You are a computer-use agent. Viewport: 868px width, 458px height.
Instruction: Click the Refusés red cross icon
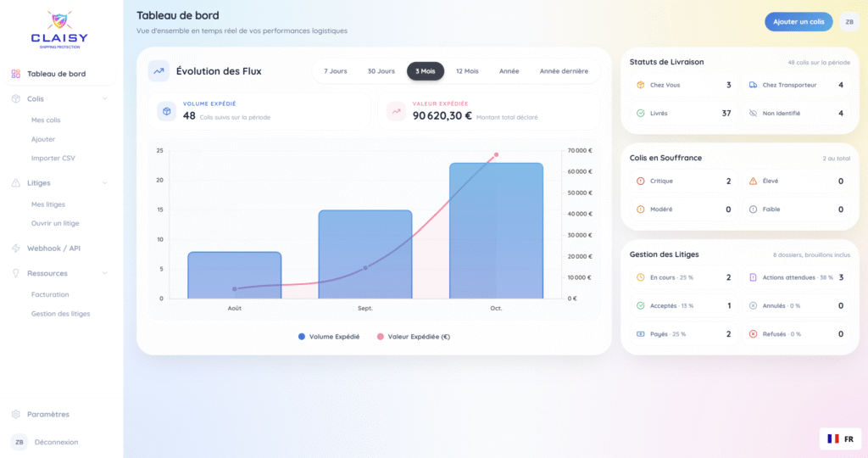[x=753, y=334]
